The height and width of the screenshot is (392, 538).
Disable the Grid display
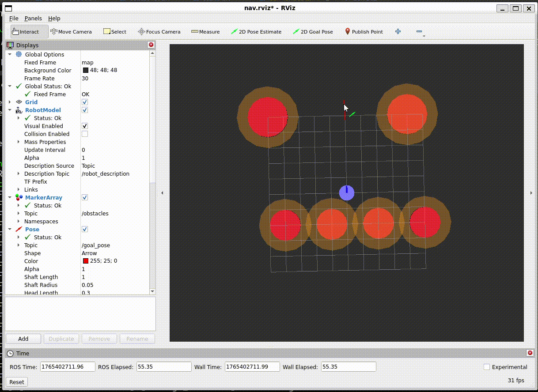coord(84,102)
